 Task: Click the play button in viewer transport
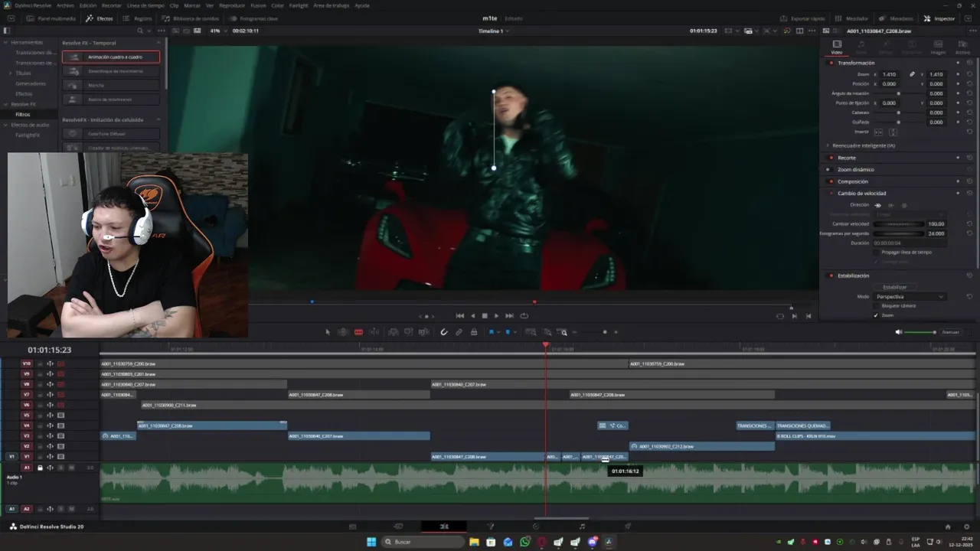(496, 316)
